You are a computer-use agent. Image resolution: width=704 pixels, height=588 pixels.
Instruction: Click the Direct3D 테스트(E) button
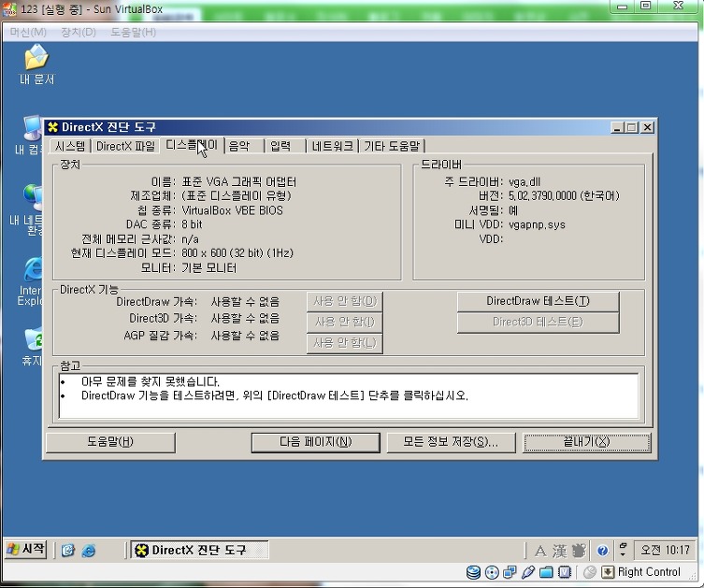click(538, 323)
